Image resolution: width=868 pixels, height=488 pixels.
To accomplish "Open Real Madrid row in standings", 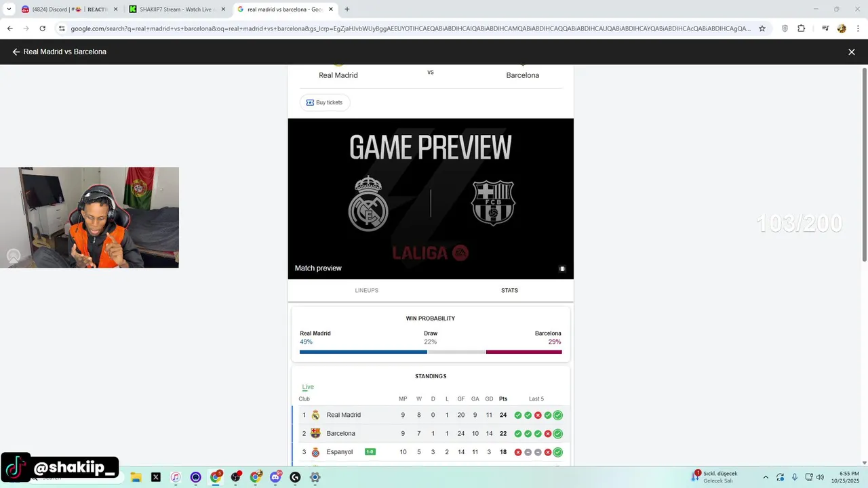I will click(x=431, y=415).
